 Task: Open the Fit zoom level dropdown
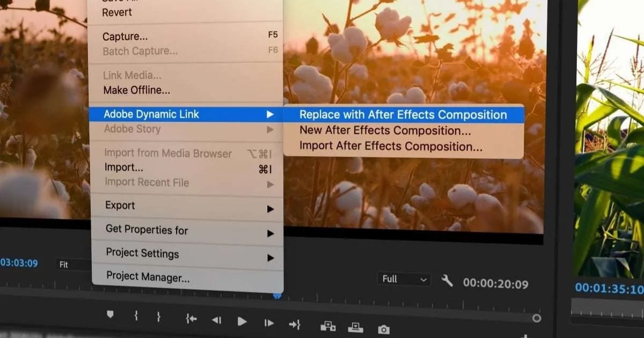[74, 265]
